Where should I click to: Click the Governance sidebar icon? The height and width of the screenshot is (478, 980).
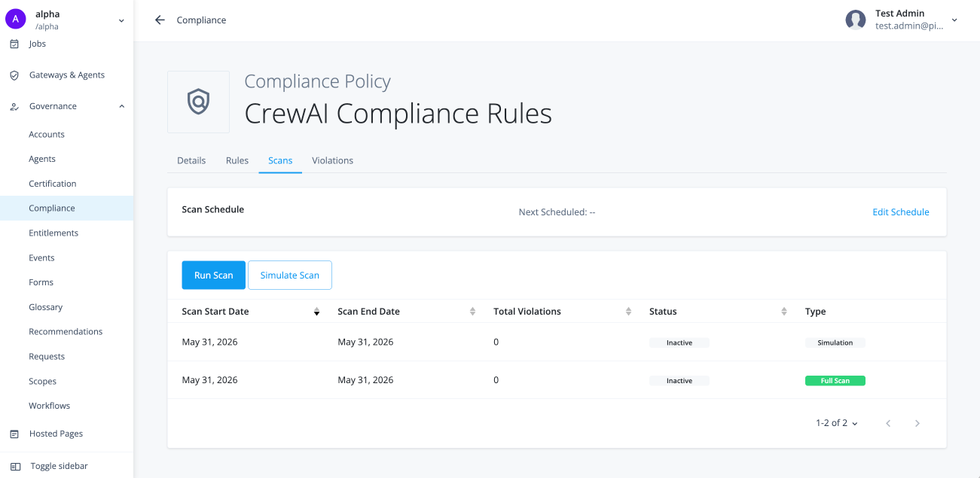pyautogui.click(x=14, y=107)
